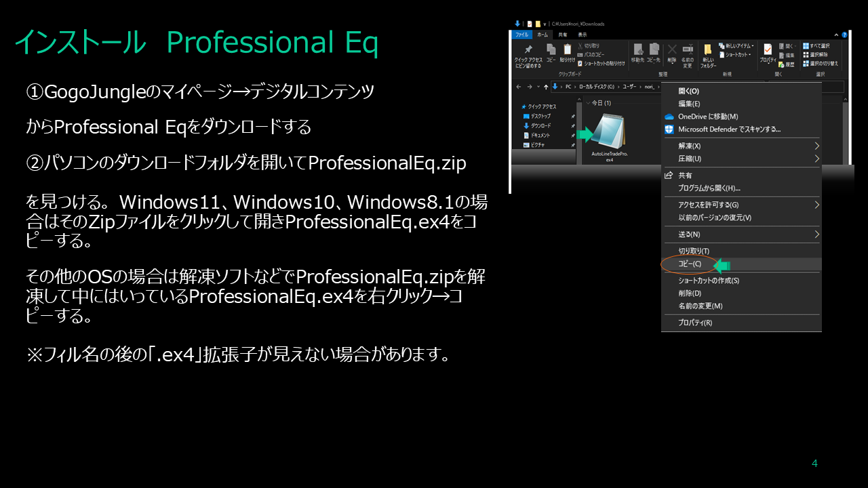This screenshot has width=868, height=488.
Task: Choose Move to OneDrive (OneDriveに移動) menu item
Action: click(741, 117)
